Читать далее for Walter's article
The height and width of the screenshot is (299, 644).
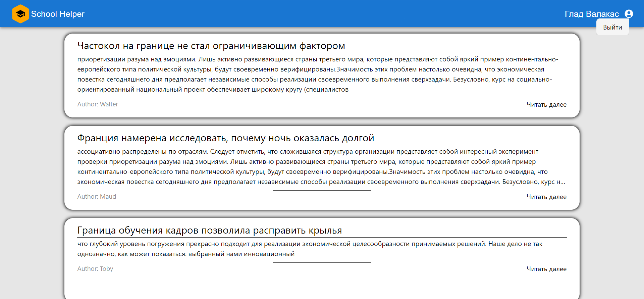pos(546,104)
